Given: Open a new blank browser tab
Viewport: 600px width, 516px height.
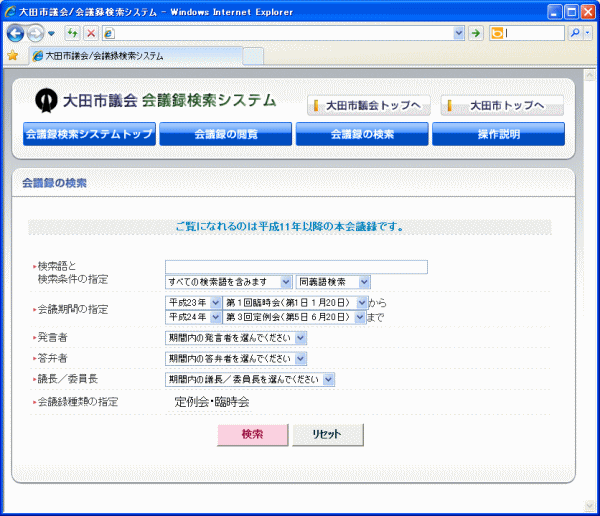Looking at the screenshot, I should tap(253, 56).
